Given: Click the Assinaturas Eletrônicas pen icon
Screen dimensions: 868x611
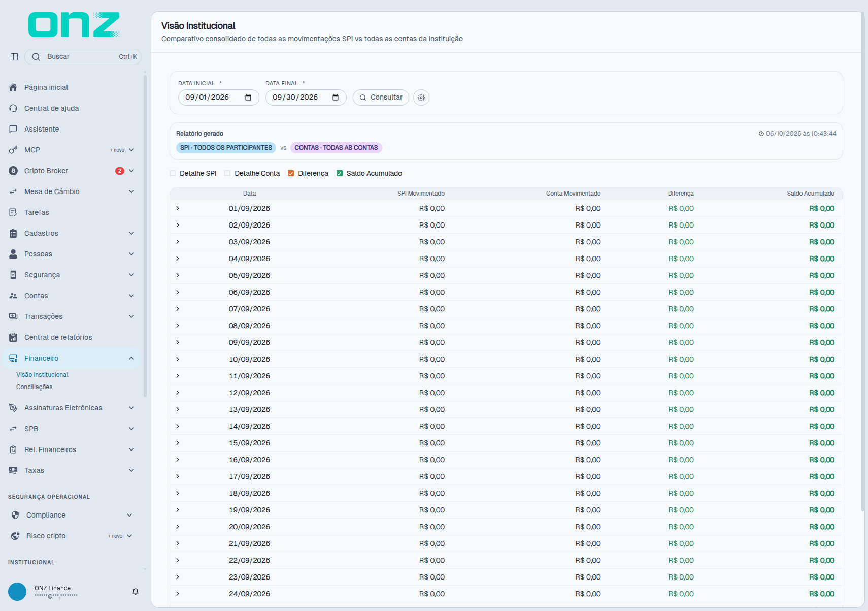Looking at the screenshot, I should [13, 408].
